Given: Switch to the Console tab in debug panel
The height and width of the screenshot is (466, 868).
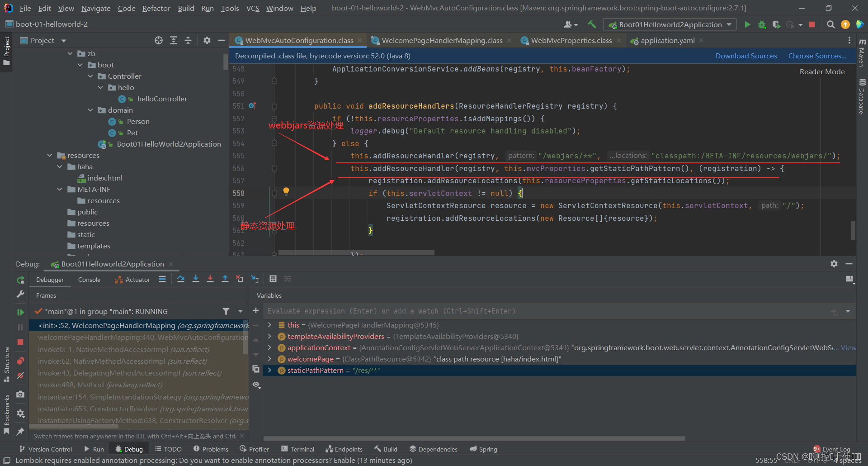Looking at the screenshot, I should coord(89,280).
